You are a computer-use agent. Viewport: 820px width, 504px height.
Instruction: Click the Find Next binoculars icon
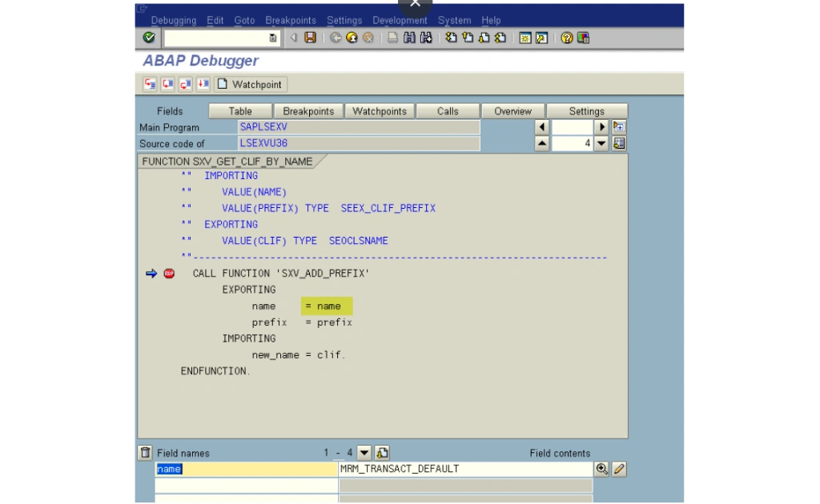point(426,38)
